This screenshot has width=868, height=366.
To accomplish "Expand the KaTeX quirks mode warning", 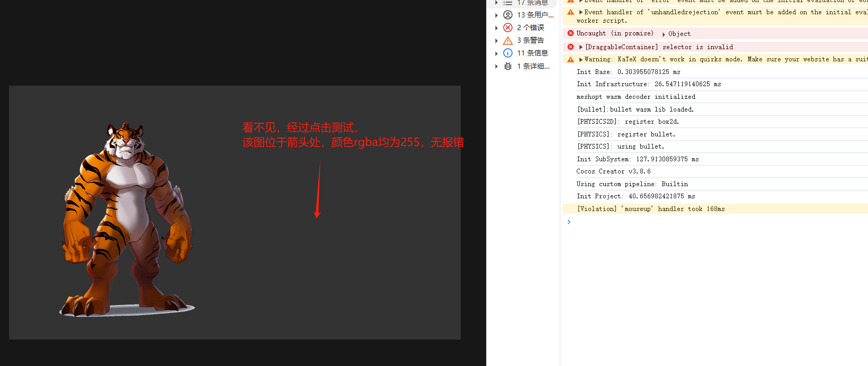I will 581,59.
